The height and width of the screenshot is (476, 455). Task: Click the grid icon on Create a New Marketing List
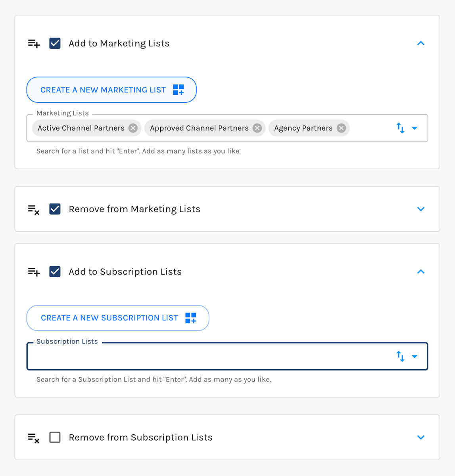pos(179,90)
